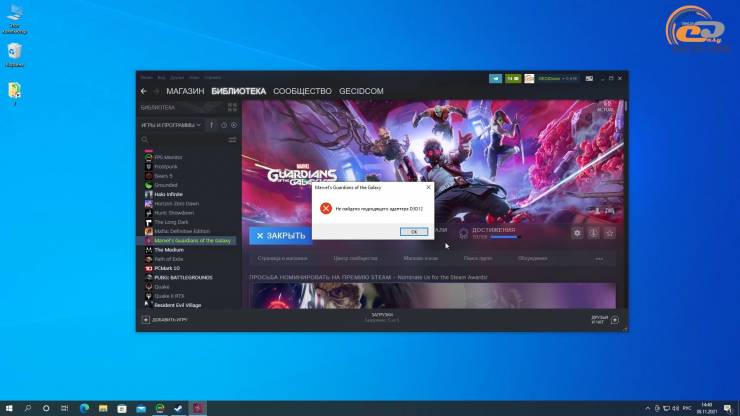Expand the Games and Software filter dropdown

[x=171, y=125]
